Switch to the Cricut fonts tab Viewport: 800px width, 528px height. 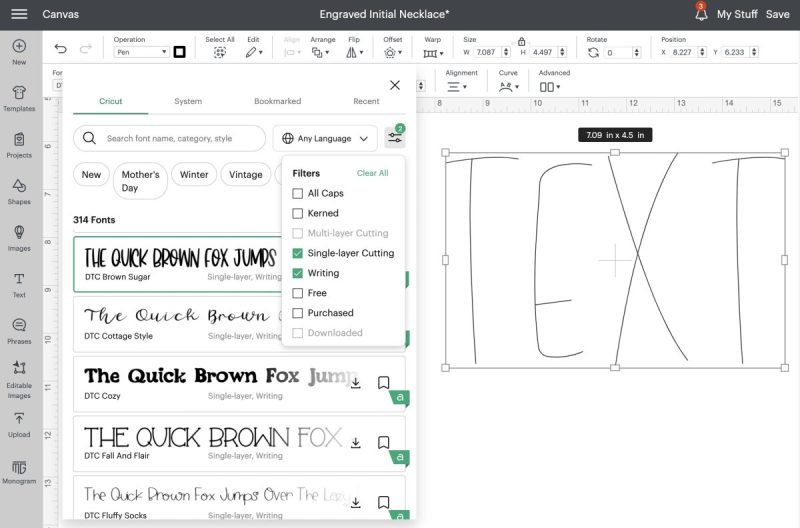[x=111, y=101]
